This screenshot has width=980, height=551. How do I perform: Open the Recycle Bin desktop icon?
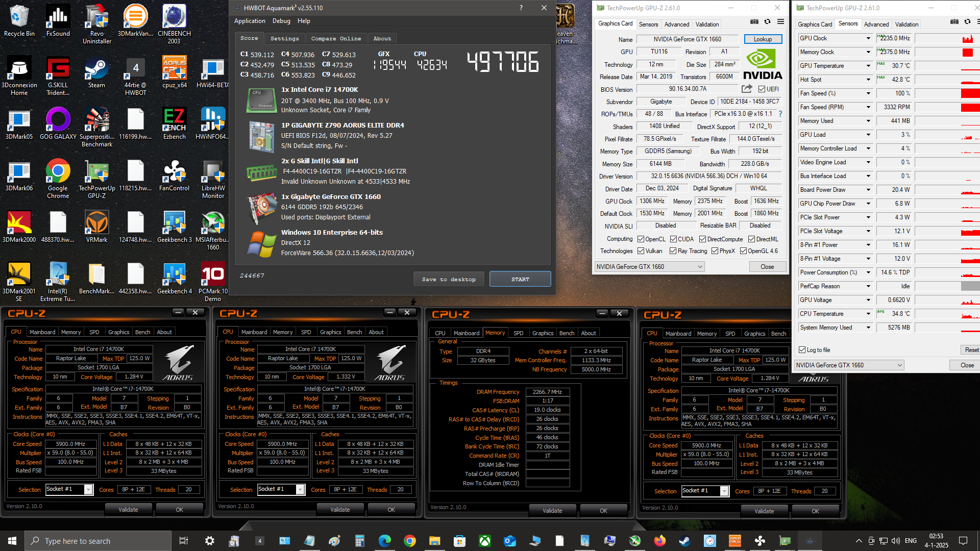click(x=19, y=20)
